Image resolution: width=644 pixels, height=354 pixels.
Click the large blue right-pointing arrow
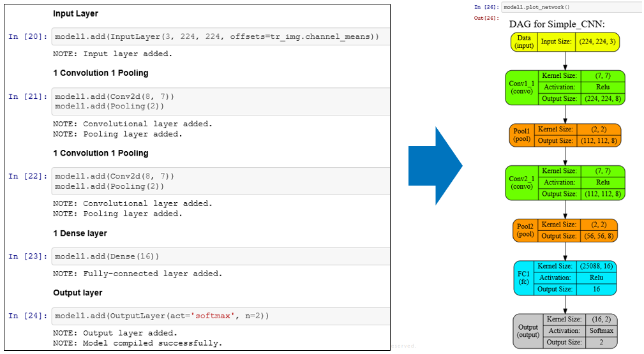point(435,166)
